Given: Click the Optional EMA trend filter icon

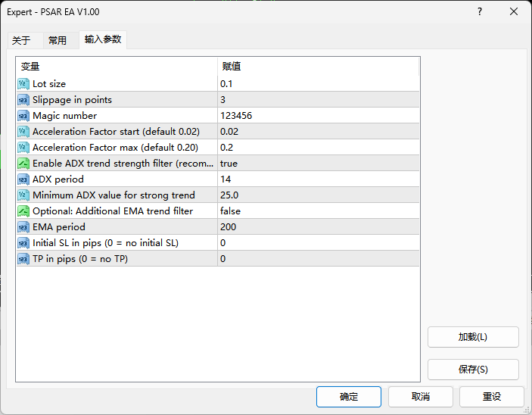Looking at the screenshot, I should 23,211.
